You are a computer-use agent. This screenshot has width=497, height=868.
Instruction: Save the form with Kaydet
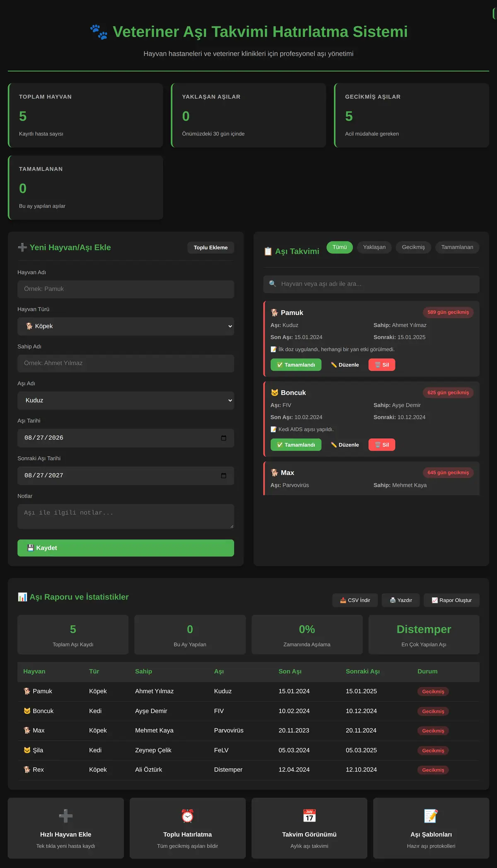click(126, 548)
